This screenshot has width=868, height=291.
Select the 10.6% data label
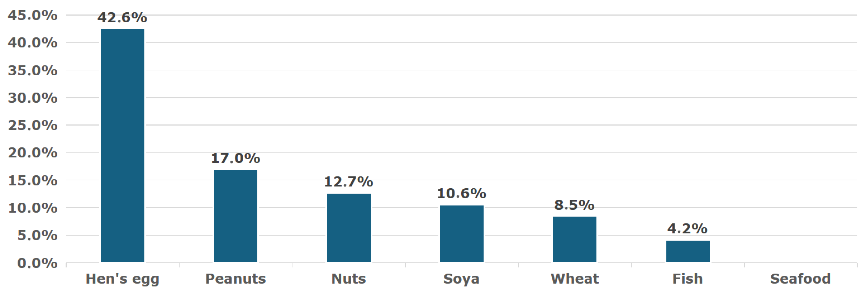click(x=461, y=194)
